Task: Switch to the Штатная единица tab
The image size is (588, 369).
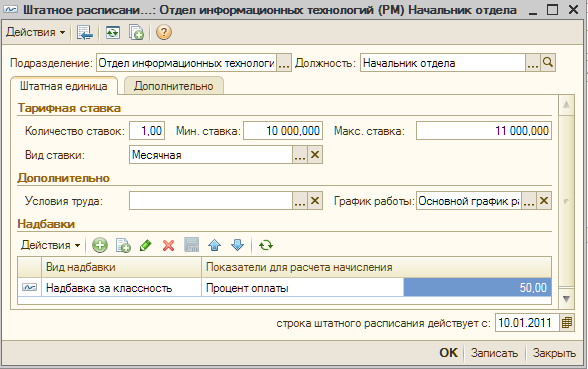Action: click(x=64, y=86)
